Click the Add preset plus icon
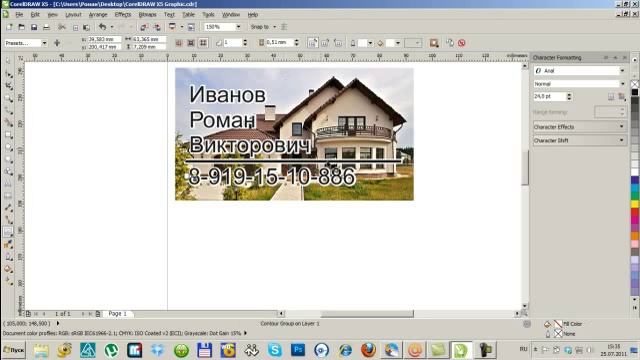The image size is (640, 360). point(57,43)
